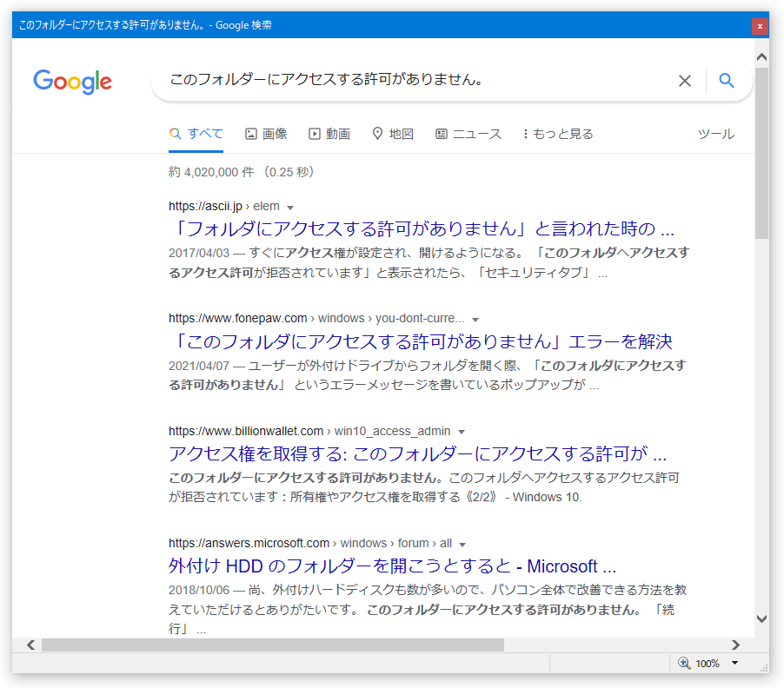Click into the Google search text field
The image size is (784, 688).
pyautogui.click(x=415, y=81)
